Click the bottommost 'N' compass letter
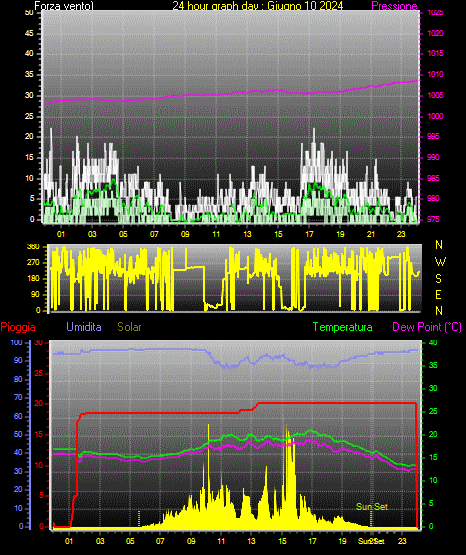 (x=439, y=311)
